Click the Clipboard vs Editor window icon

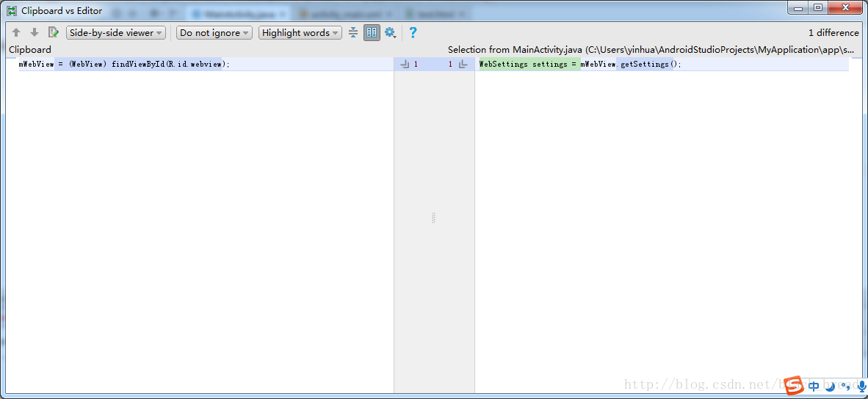click(x=12, y=10)
